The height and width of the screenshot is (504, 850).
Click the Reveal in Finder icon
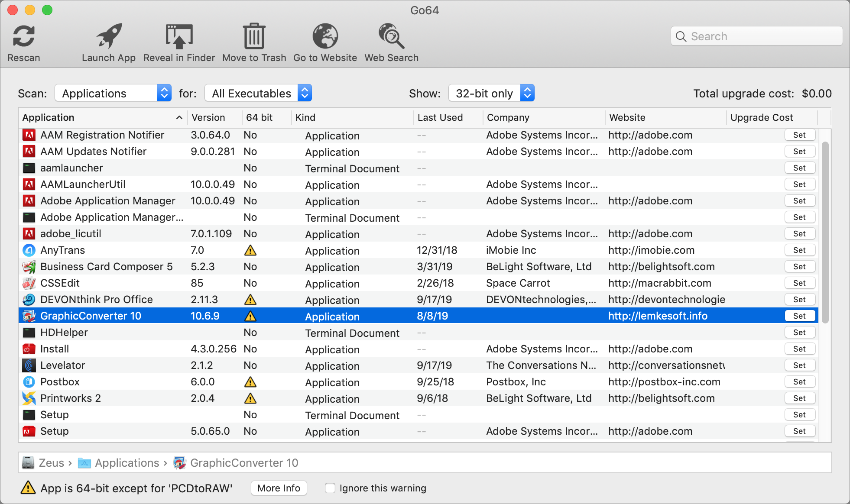click(179, 36)
